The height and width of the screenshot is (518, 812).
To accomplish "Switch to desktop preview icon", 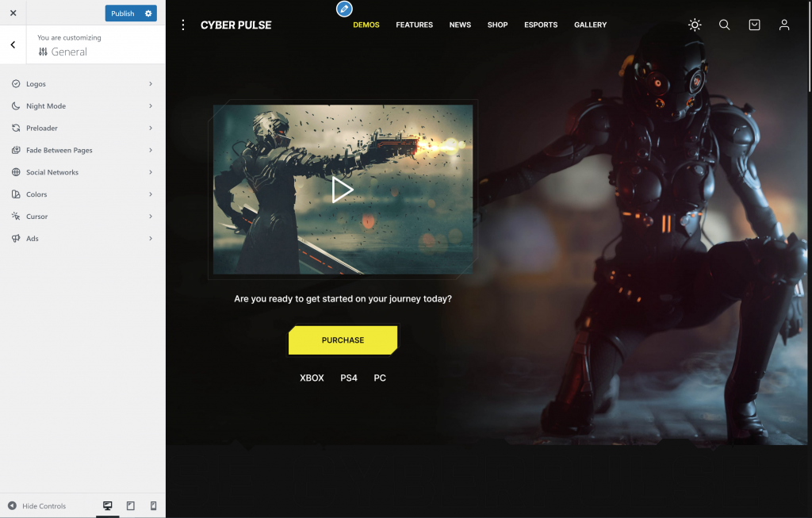I will click(x=108, y=505).
